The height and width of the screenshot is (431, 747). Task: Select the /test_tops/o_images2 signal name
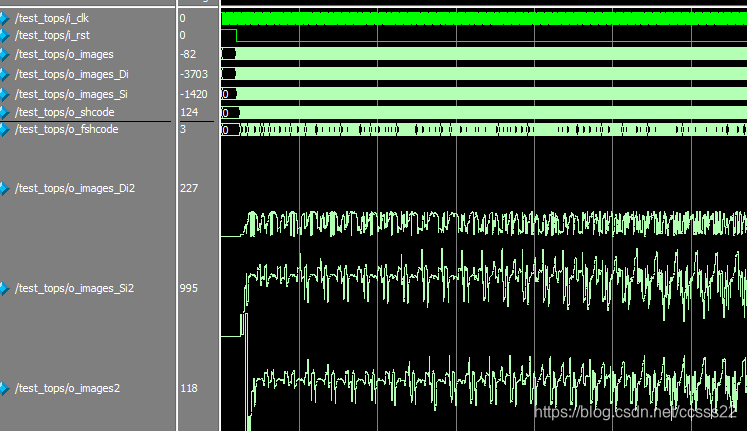[68, 389]
